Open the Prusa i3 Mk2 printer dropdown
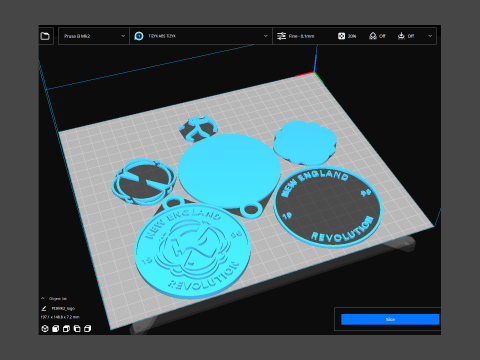The width and height of the screenshot is (480, 360). [94, 36]
